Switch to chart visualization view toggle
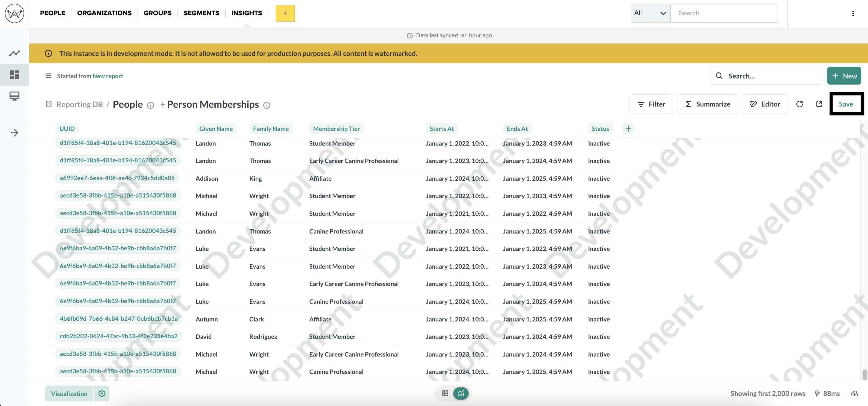Image resolution: width=868 pixels, height=406 pixels. point(461,393)
